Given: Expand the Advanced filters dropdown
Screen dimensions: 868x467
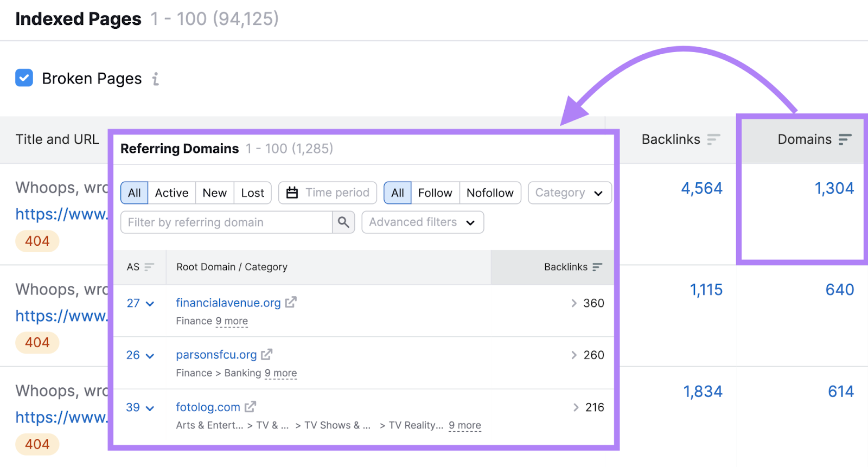Looking at the screenshot, I should coord(422,222).
